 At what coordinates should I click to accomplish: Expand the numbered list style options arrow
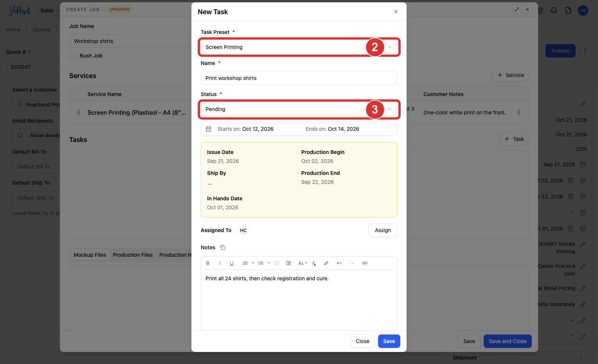pyautogui.click(x=253, y=263)
